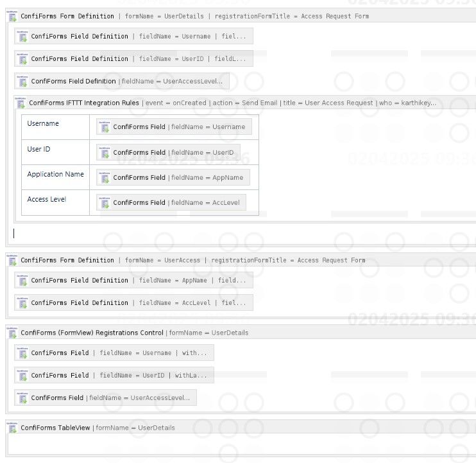Click the icon of Registrations Control UserID field
476x463 pixels.
pyautogui.click(x=22, y=375)
